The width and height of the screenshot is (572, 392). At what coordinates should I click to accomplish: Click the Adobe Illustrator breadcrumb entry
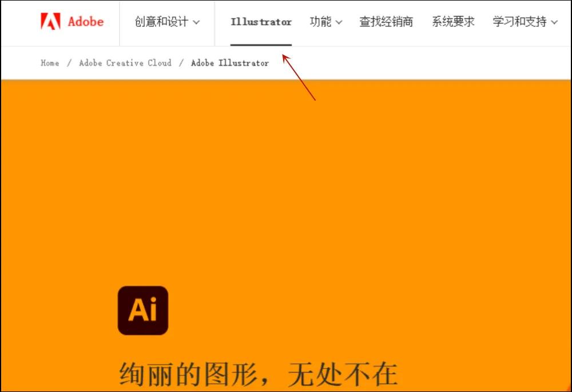229,63
